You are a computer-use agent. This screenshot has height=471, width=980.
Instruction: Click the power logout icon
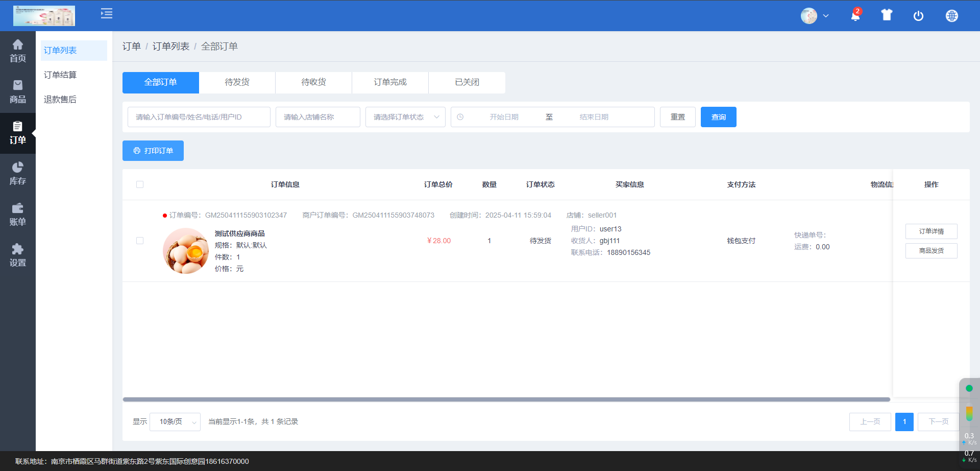point(918,16)
